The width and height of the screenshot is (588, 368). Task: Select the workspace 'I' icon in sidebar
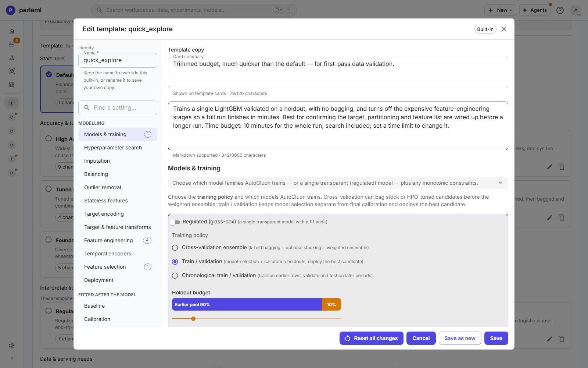click(x=12, y=103)
